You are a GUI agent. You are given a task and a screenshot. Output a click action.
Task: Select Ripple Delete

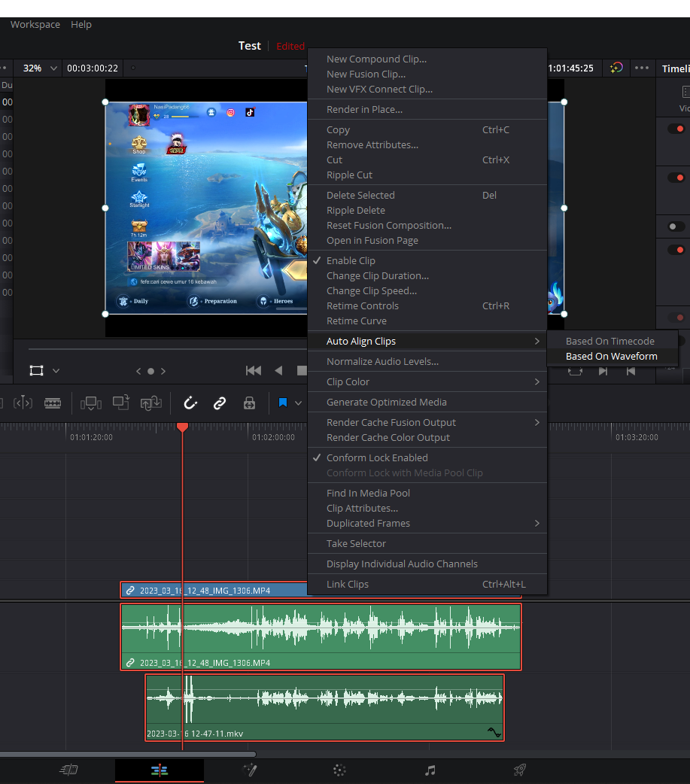point(427,211)
